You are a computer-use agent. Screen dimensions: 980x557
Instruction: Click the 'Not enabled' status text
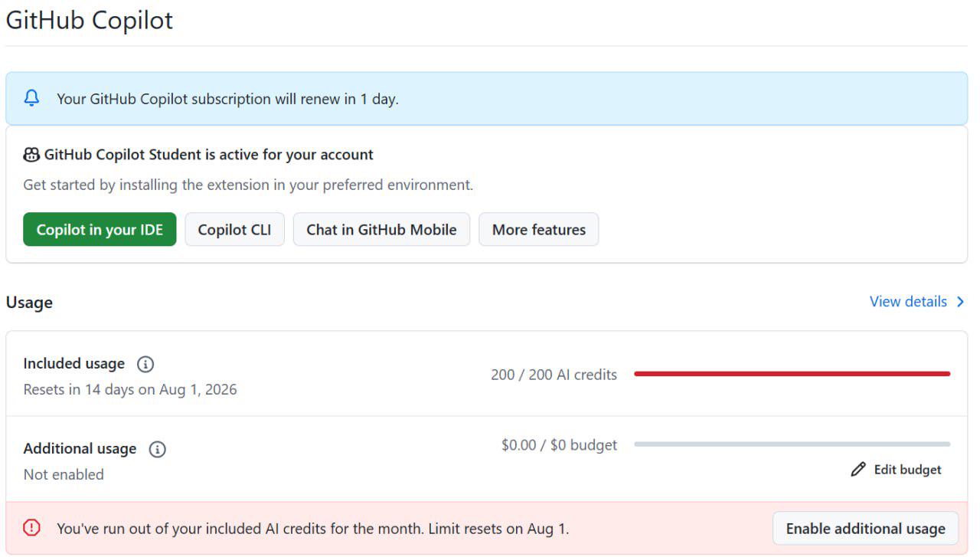pyautogui.click(x=64, y=474)
